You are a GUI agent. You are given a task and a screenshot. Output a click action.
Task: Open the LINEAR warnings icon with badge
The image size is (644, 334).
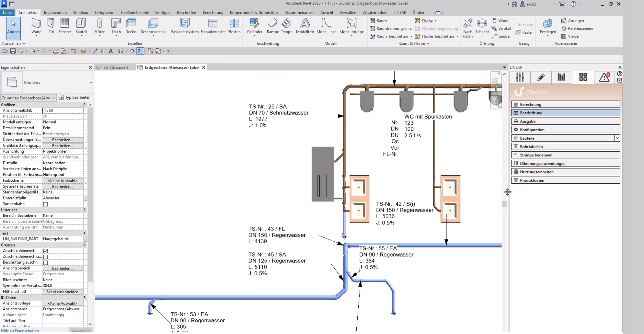point(604,77)
